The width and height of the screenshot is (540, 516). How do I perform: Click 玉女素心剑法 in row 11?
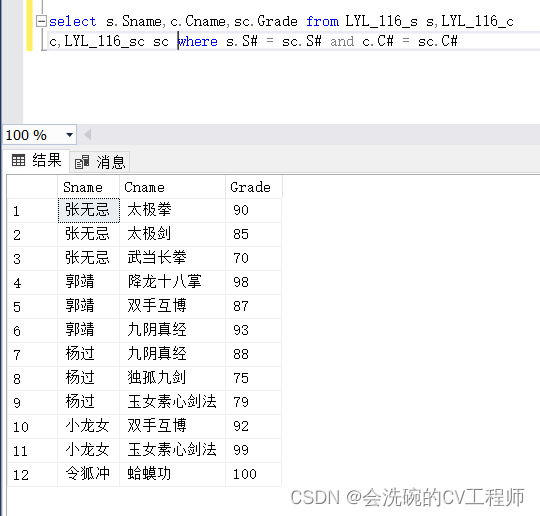173,450
